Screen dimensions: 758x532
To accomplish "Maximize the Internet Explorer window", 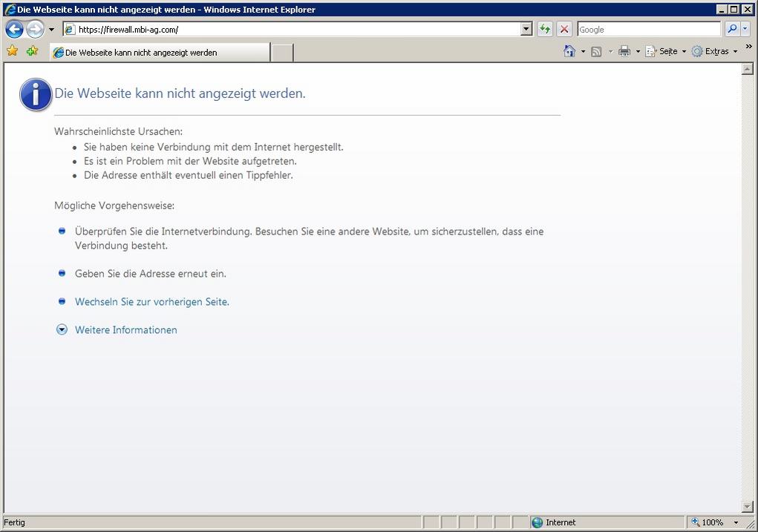I will tap(734, 9).
